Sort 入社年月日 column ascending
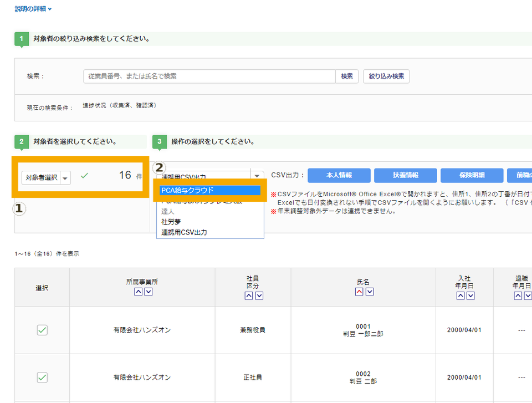The height and width of the screenshot is (403, 532). [460, 295]
